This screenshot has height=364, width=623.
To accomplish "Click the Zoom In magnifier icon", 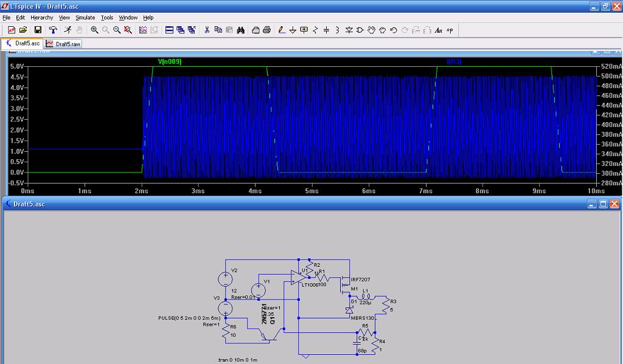I will (94, 30).
